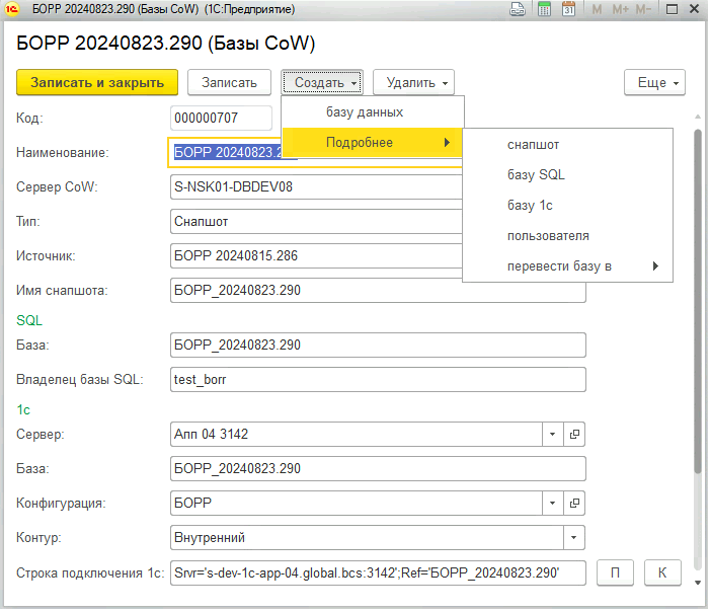This screenshot has height=609, width=708.
Task: Focus the Код field 000000707
Action: pyautogui.click(x=221, y=118)
